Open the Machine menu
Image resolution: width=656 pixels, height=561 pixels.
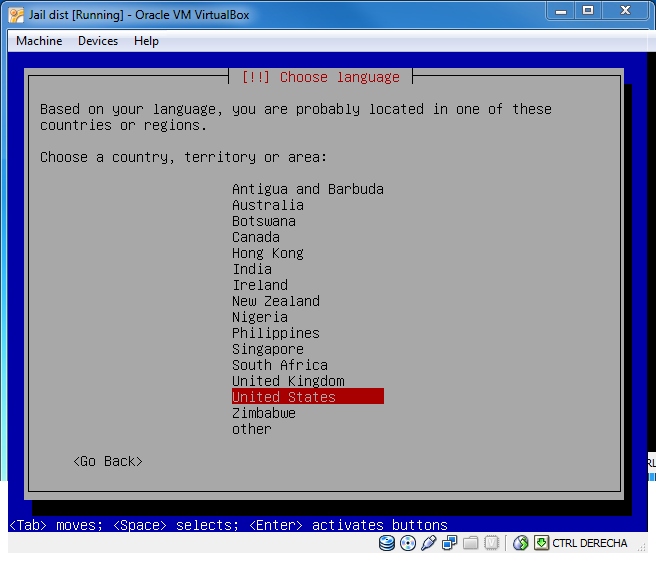pyautogui.click(x=39, y=41)
